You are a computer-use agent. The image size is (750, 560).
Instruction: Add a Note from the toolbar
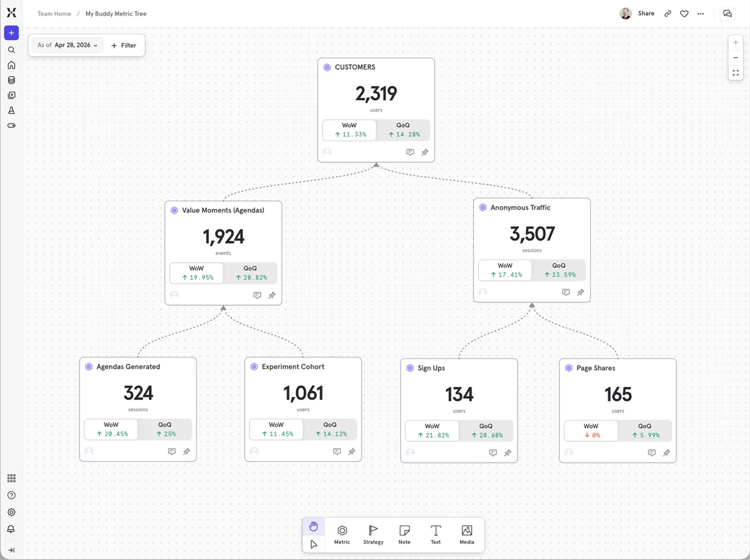[405, 535]
